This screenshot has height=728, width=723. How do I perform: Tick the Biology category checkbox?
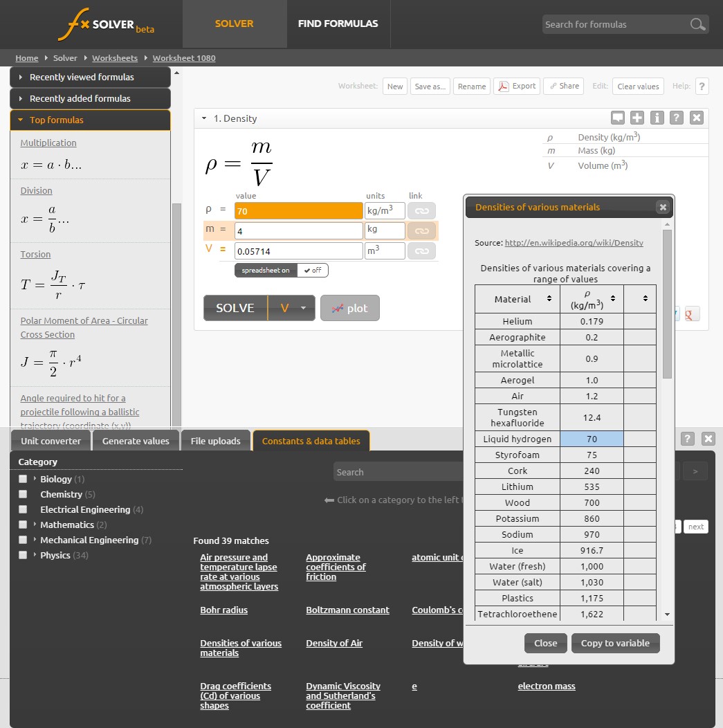point(23,479)
